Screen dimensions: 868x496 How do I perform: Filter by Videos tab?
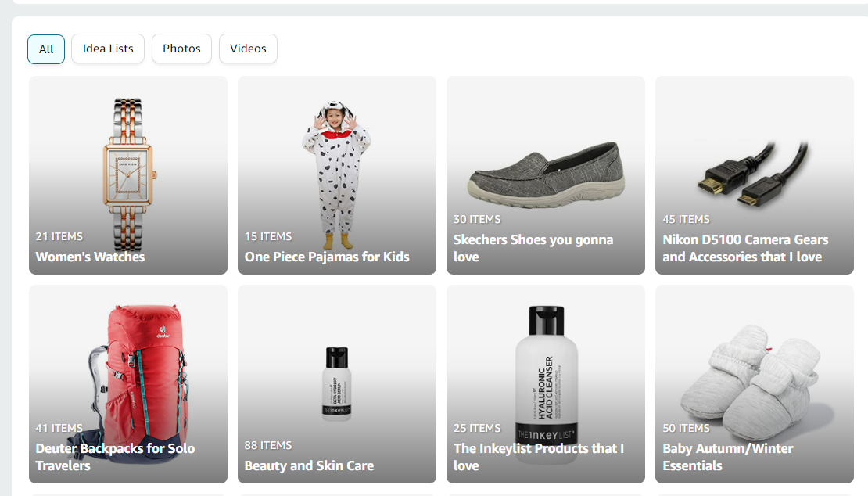pyautogui.click(x=248, y=49)
